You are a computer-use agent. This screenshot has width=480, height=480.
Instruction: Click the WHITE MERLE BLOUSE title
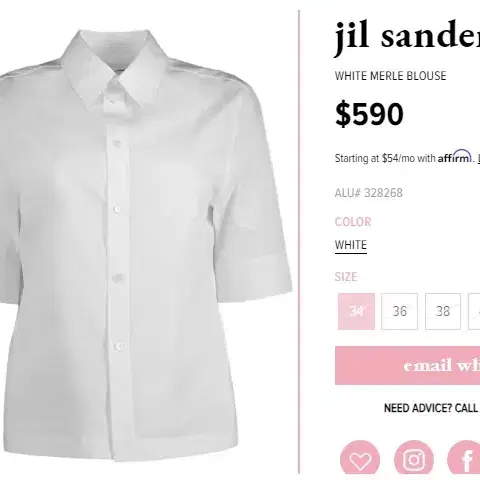[x=390, y=76]
